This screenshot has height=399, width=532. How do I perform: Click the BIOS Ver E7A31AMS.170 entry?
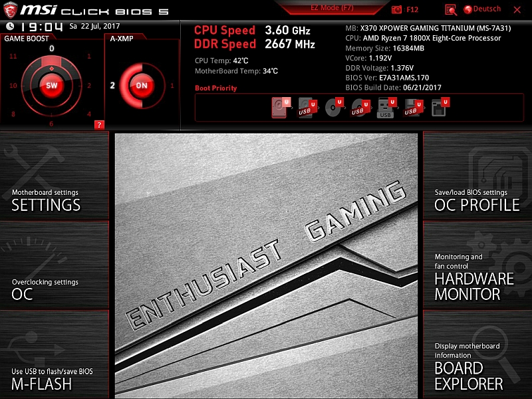387,78
